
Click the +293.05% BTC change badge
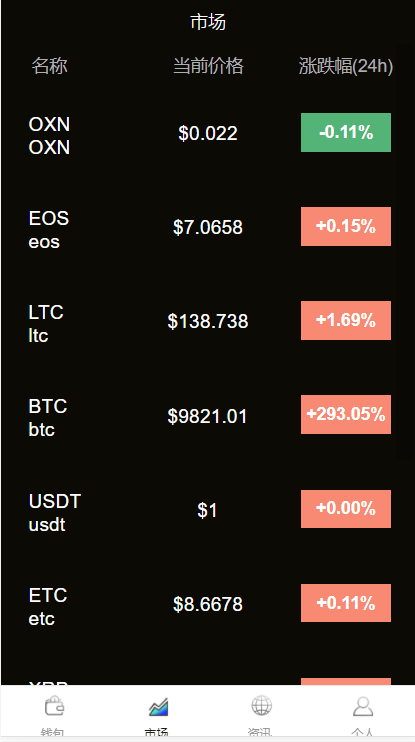346,415
